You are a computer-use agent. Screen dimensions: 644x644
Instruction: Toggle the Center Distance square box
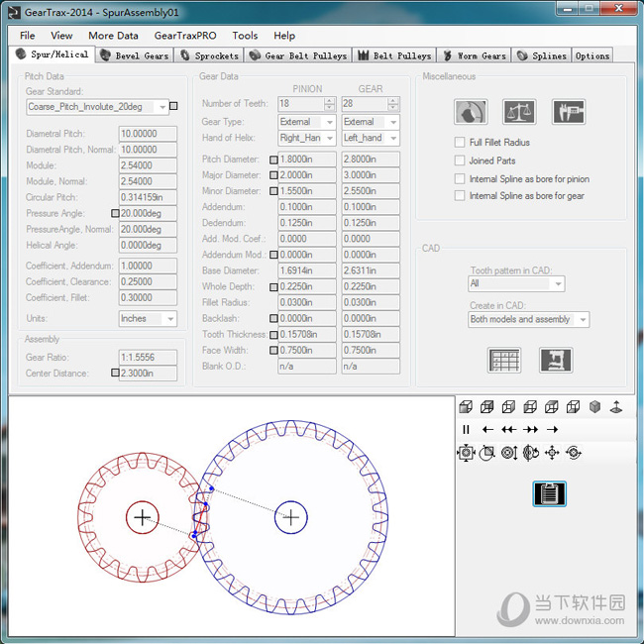pos(115,373)
